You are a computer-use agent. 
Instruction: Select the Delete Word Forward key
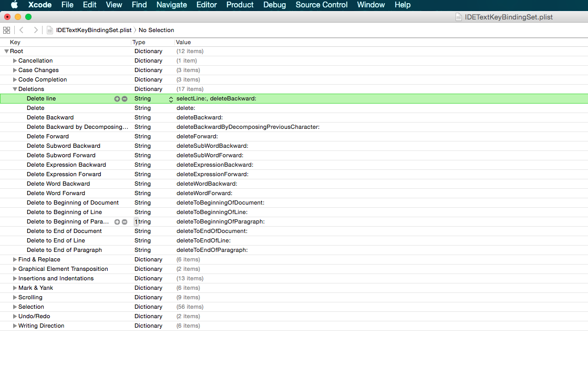tap(56, 193)
